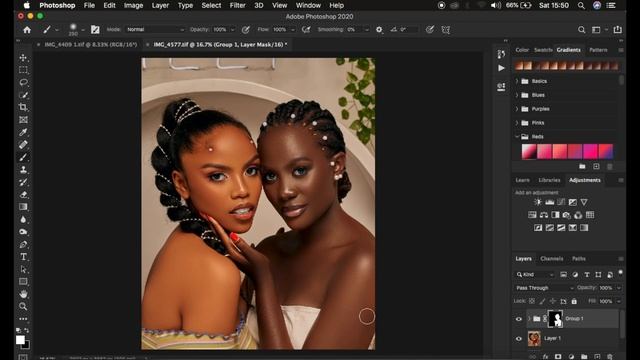Viewport: 640px width, 360px height.
Task: Select the Zoom tool
Action: [x=23, y=306]
